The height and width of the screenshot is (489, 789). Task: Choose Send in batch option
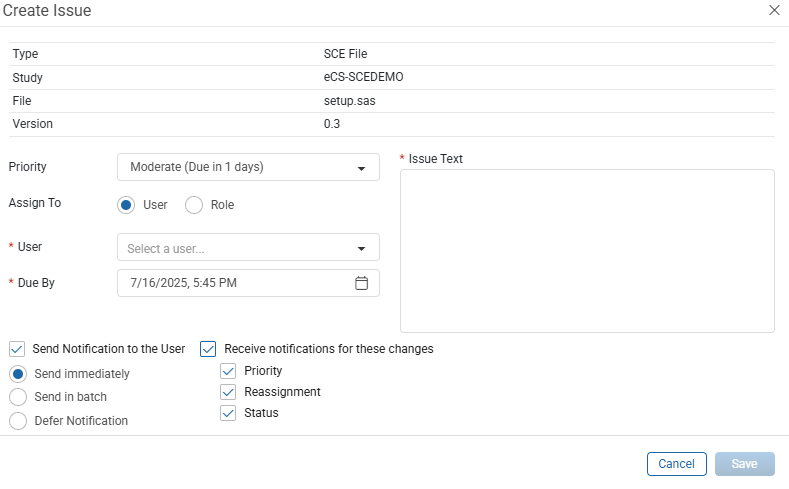tap(18, 397)
